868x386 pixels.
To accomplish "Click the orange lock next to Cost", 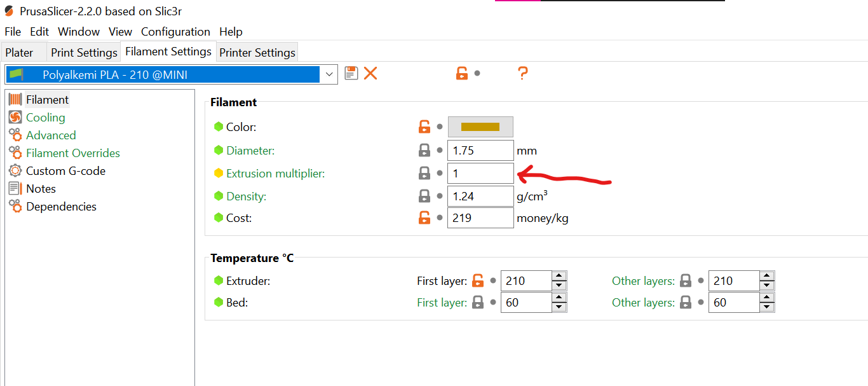I will pyautogui.click(x=424, y=217).
